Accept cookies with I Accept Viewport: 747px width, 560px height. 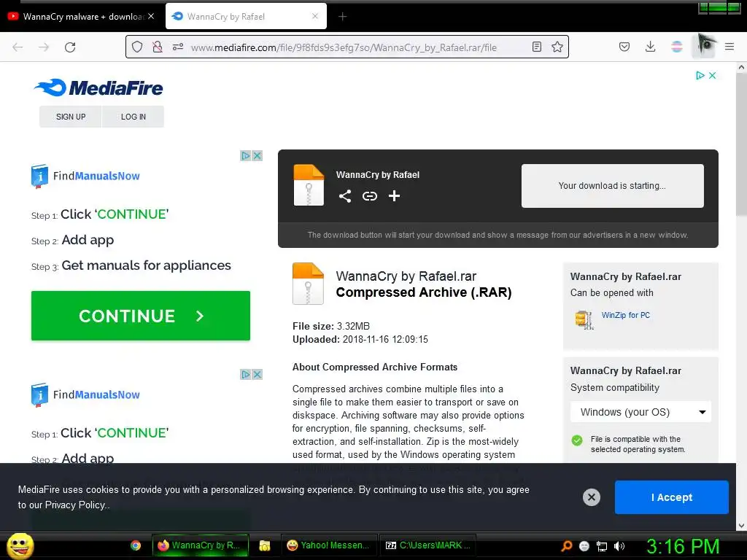pyautogui.click(x=672, y=497)
